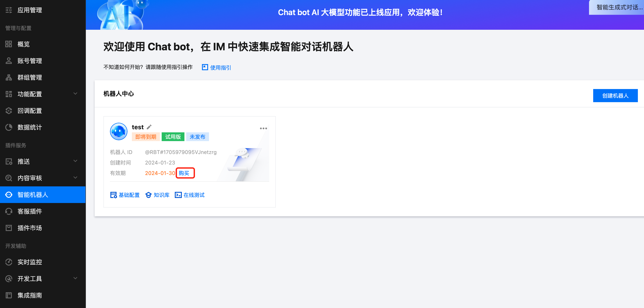Click the pencil icon to rename test
The image size is (644, 308).
click(x=149, y=127)
